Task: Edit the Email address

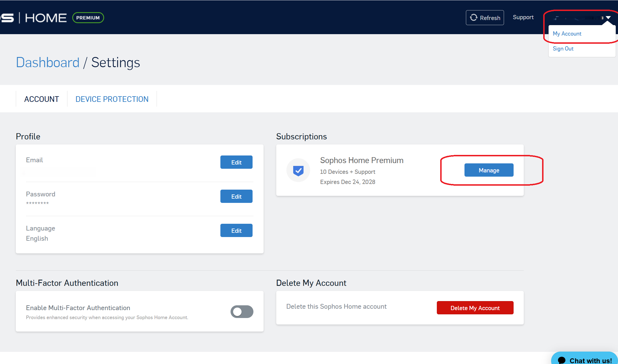Action: 236,162
